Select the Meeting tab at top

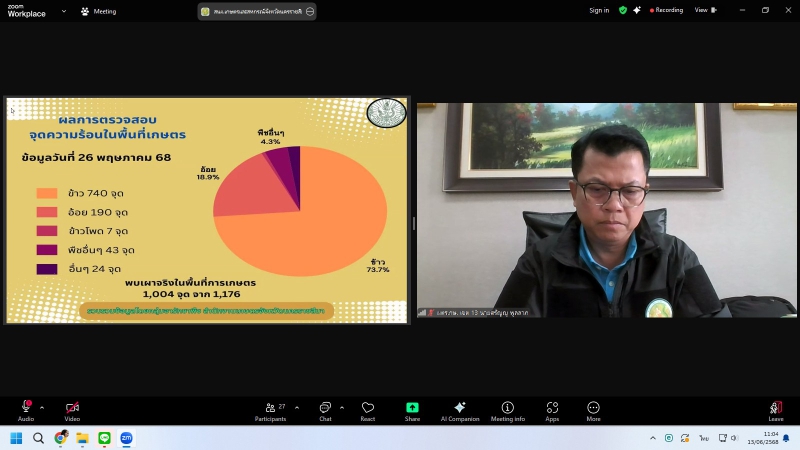[99, 11]
